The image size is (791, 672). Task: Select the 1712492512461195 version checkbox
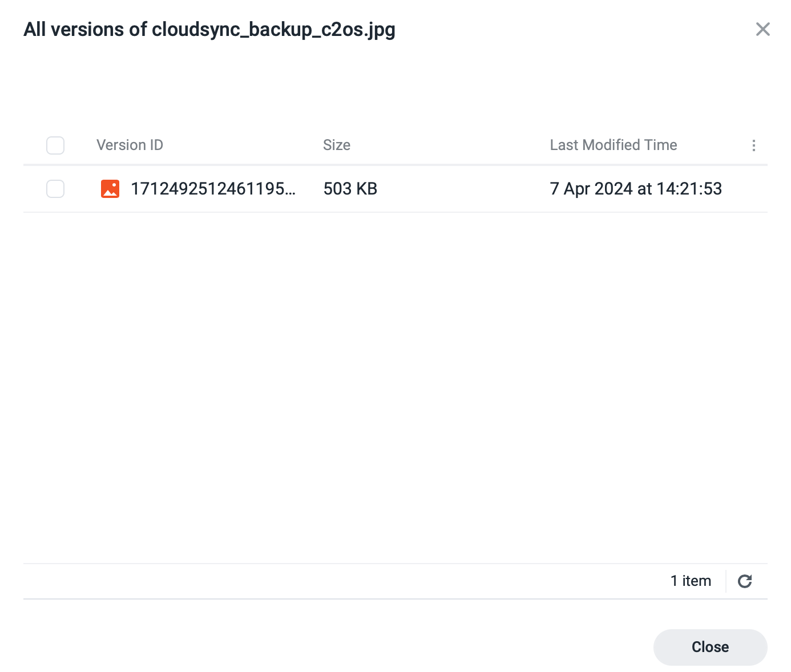click(55, 189)
